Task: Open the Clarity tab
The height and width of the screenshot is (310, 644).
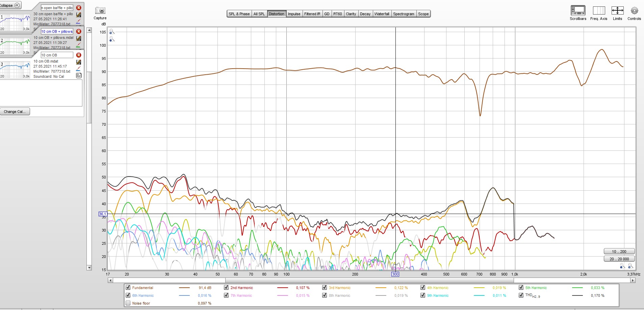Action: [351, 14]
